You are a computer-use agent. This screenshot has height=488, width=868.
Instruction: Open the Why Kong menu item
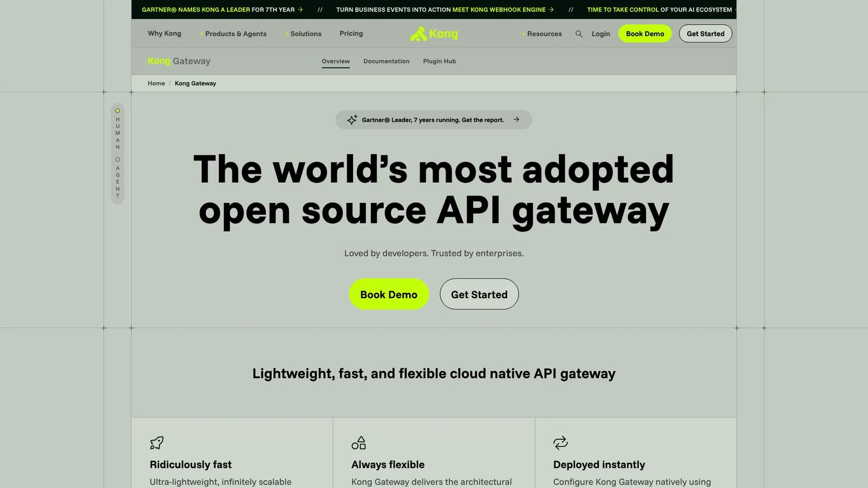(165, 33)
